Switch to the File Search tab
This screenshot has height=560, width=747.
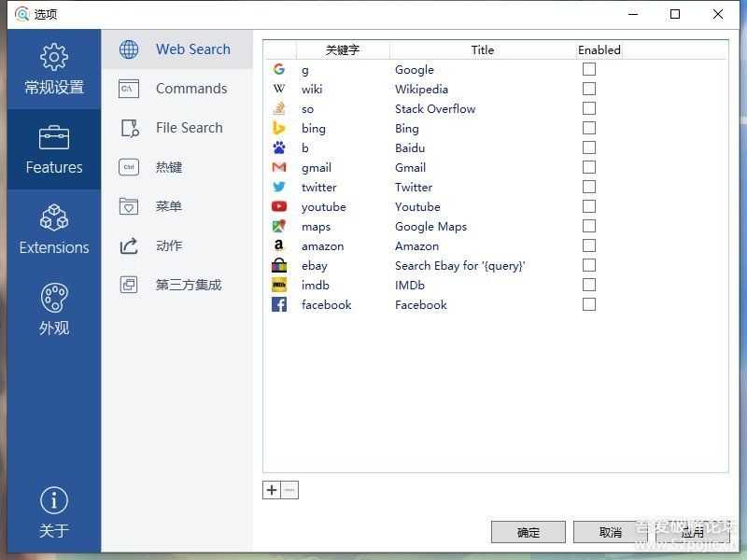coord(189,128)
